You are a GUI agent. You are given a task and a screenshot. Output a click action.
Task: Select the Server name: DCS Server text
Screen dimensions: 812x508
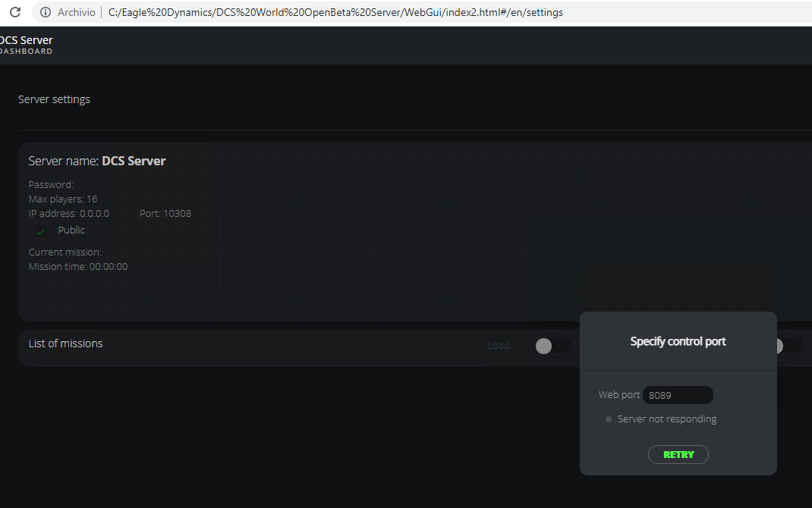pyautogui.click(x=97, y=161)
